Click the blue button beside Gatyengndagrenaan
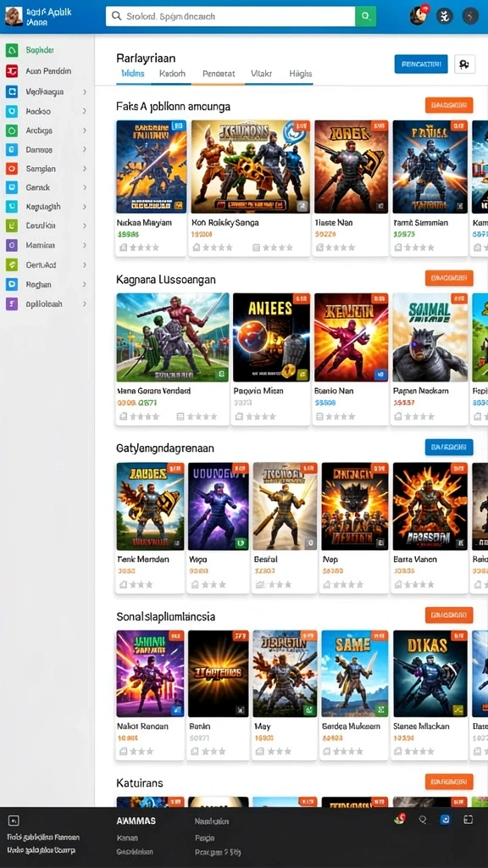 point(449,447)
